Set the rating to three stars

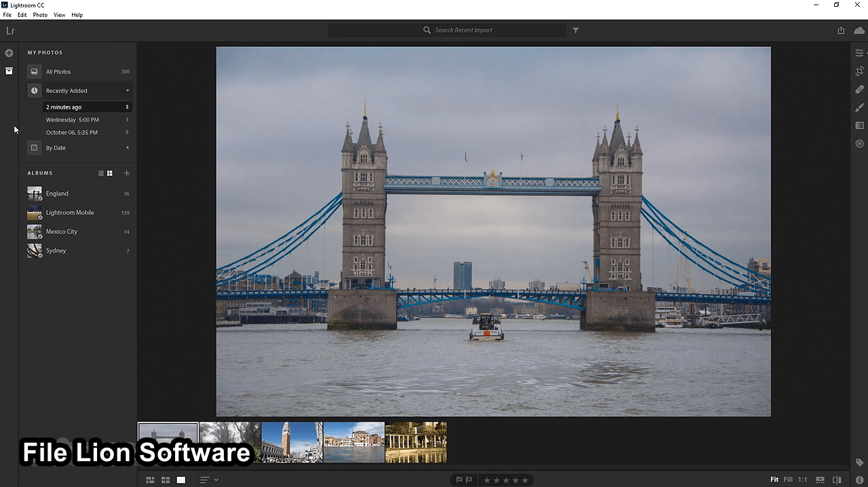(506, 480)
